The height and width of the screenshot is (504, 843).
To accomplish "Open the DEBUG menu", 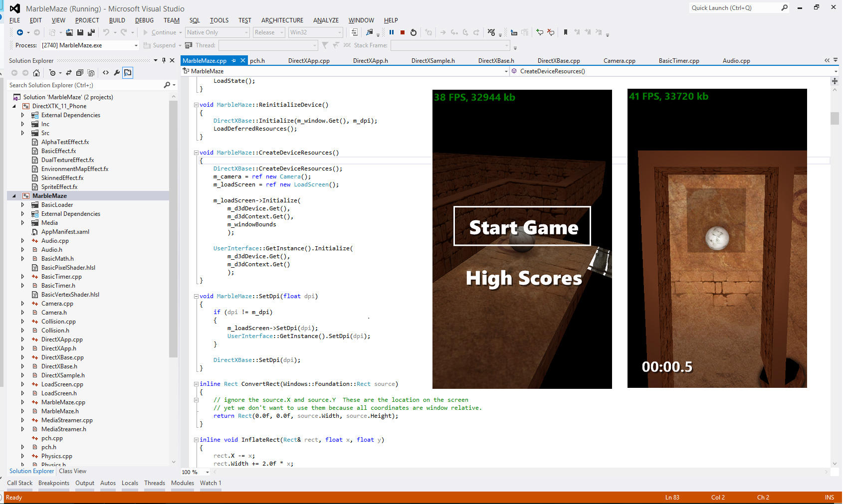I will (x=144, y=20).
